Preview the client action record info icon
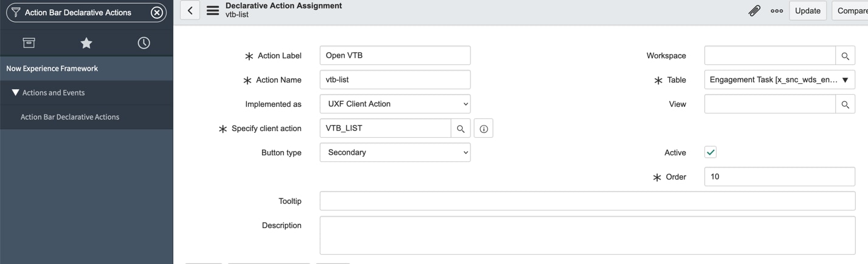The height and width of the screenshot is (264, 868). pyautogui.click(x=484, y=128)
